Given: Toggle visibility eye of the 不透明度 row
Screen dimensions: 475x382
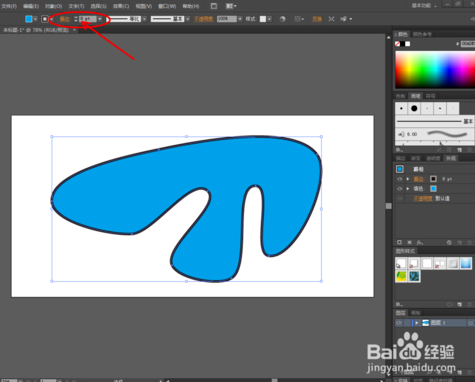Looking at the screenshot, I should pyautogui.click(x=399, y=198).
